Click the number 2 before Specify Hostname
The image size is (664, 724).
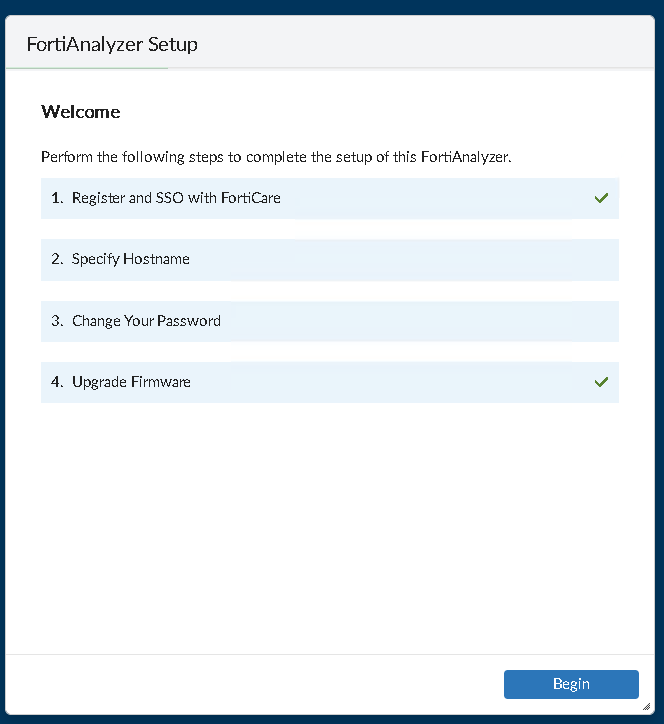[57, 259]
